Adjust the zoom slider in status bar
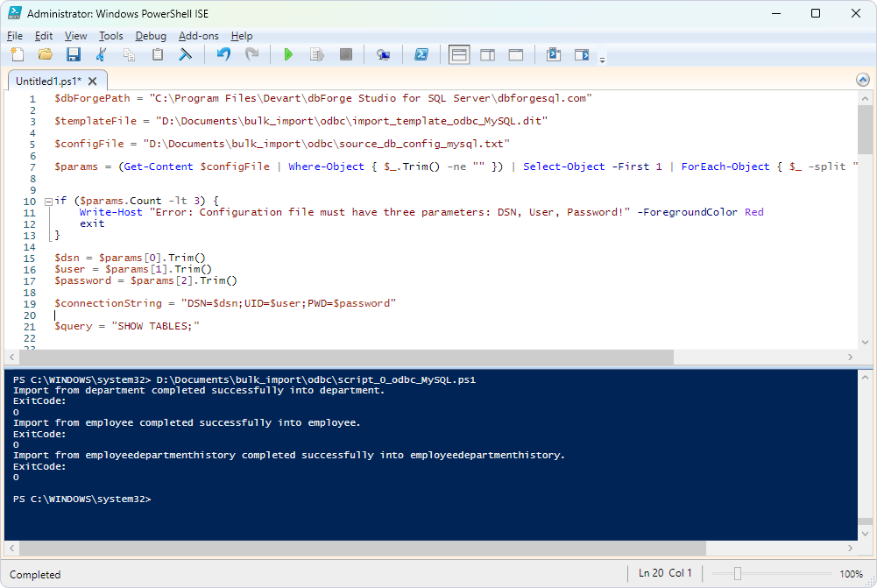 737,573
